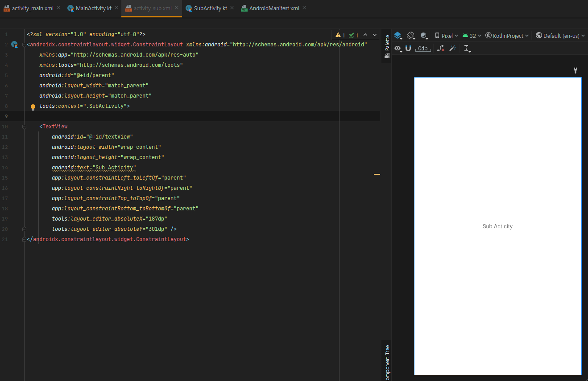Open the design surface layers dropdown
The image size is (588, 381).
[398, 36]
